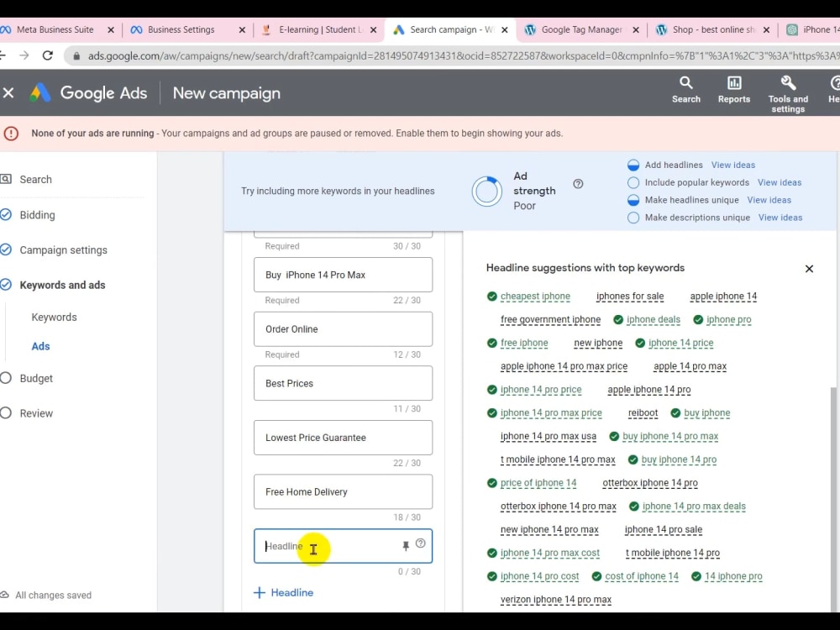This screenshot has height=630, width=840.
Task: Click suggestions panel vertical scrollbar
Action: click(x=833, y=498)
